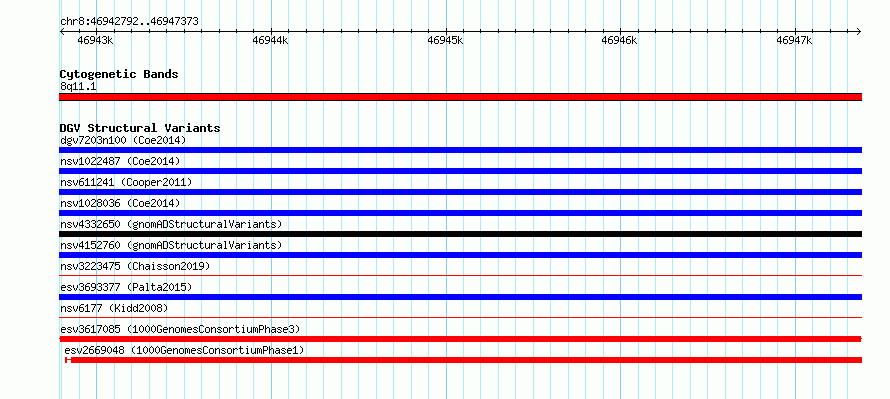The image size is (890, 399).
Task: Click the nsv4332650 (gnomADStructuralVariants) label
Action: [x=171, y=224]
